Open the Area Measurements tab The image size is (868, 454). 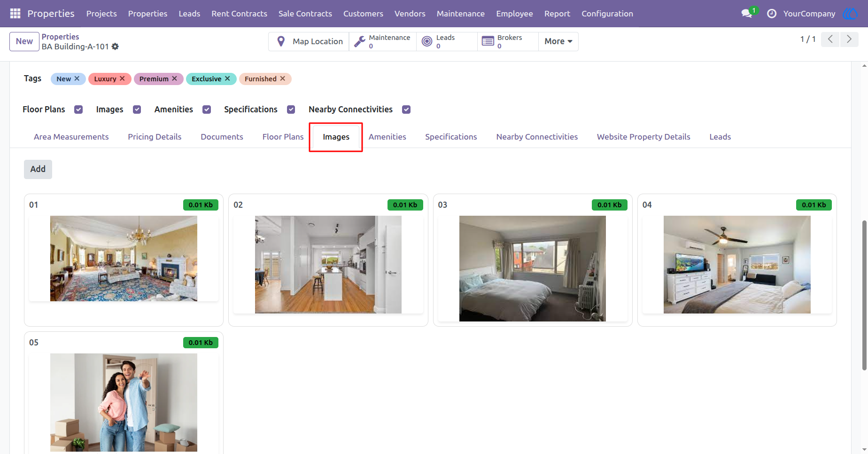click(x=71, y=137)
